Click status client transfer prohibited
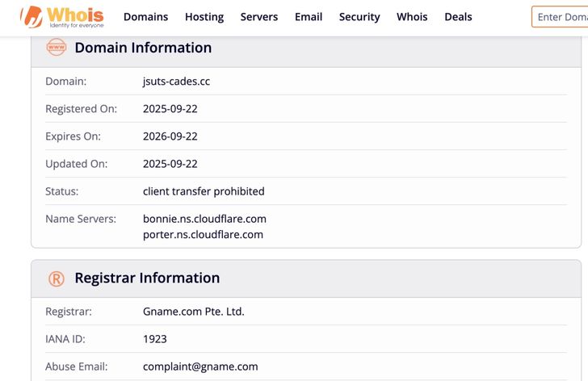588x381 pixels. (204, 191)
